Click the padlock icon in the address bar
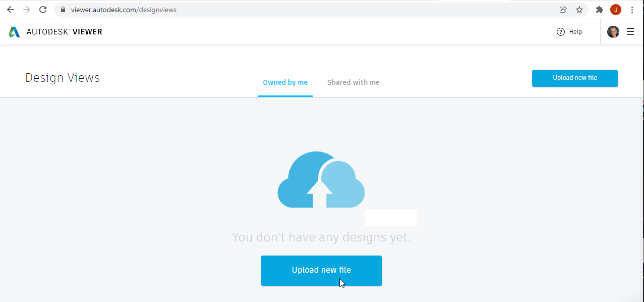644x302 pixels. (63, 9)
